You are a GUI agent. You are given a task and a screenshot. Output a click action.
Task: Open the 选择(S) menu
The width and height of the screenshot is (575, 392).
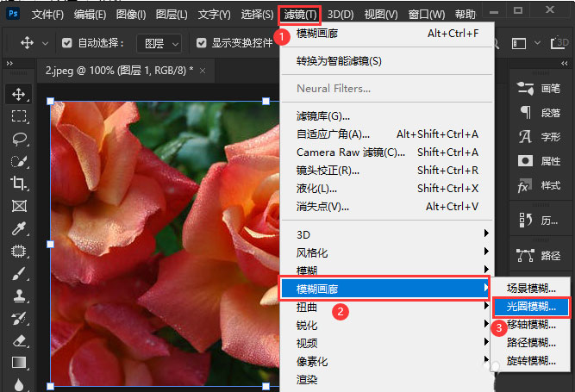(257, 15)
